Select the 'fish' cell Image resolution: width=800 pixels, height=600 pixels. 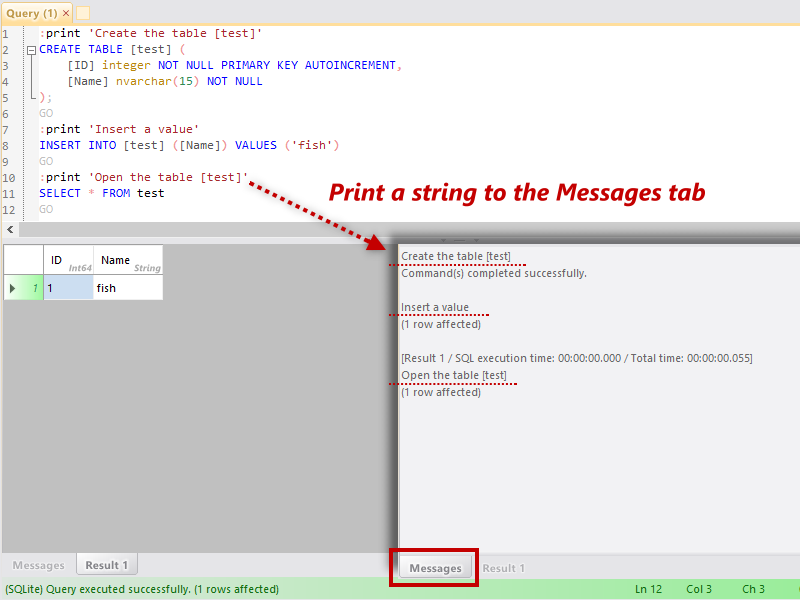pos(128,288)
